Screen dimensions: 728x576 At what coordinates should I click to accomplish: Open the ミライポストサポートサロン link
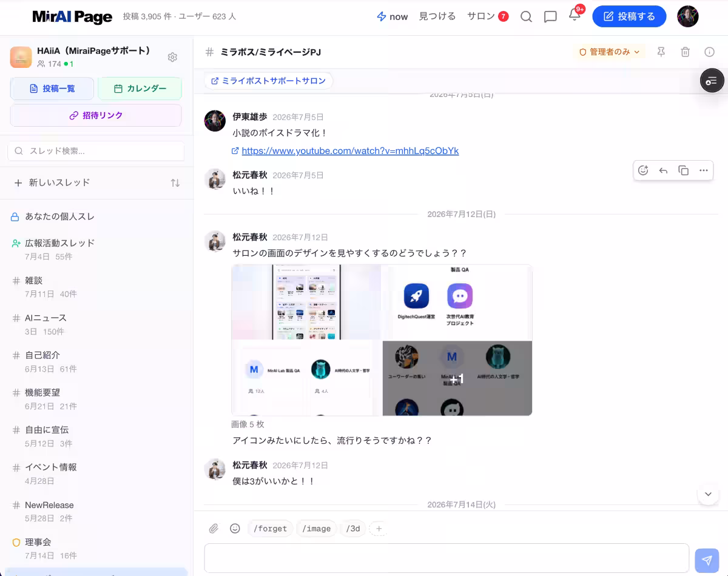(x=268, y=81)
